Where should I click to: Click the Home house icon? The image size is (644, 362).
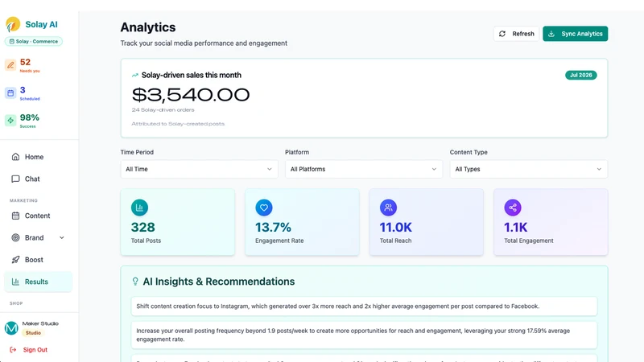click(15, 157)
